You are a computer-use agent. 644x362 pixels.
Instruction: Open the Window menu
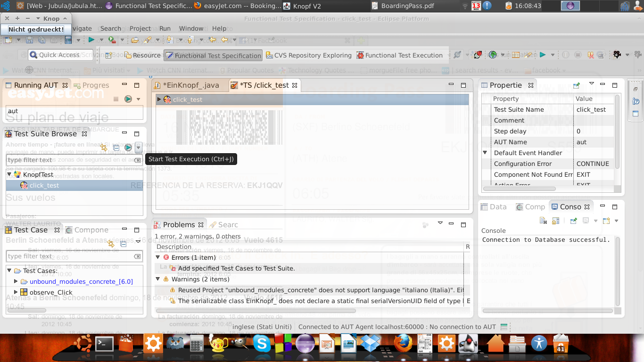pyautogui.click(x=191, y=28)
